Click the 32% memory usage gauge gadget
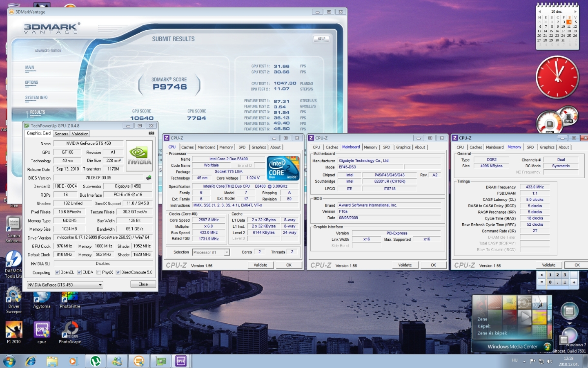Screen dimensions: 588x368 coord(568,115)
